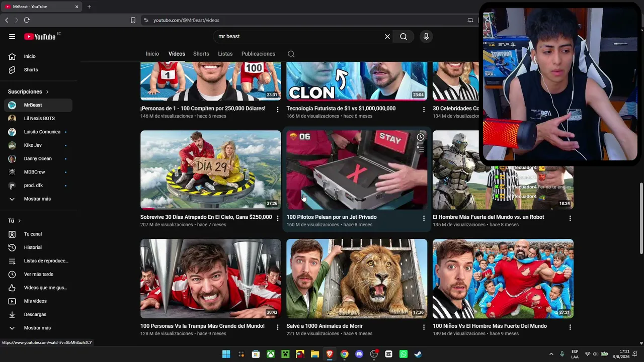Viewport: 644px width, 362px height.
Task: Switch to the Shorts channel tab
Action: click(201, 54)
